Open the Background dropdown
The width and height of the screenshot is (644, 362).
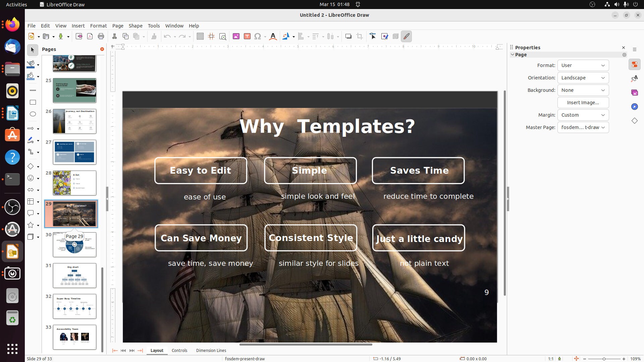[x=583, y=90]
